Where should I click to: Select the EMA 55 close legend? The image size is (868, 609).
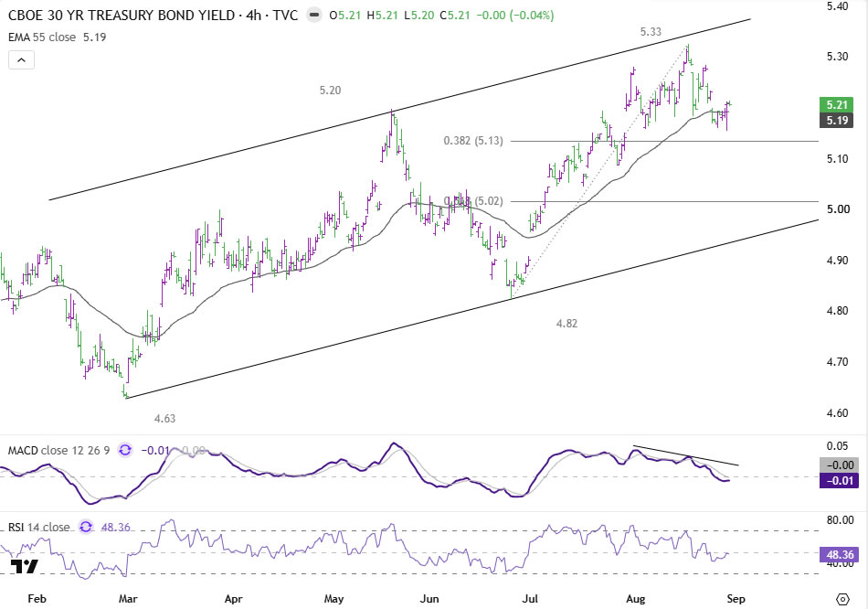tap(41, 37)
